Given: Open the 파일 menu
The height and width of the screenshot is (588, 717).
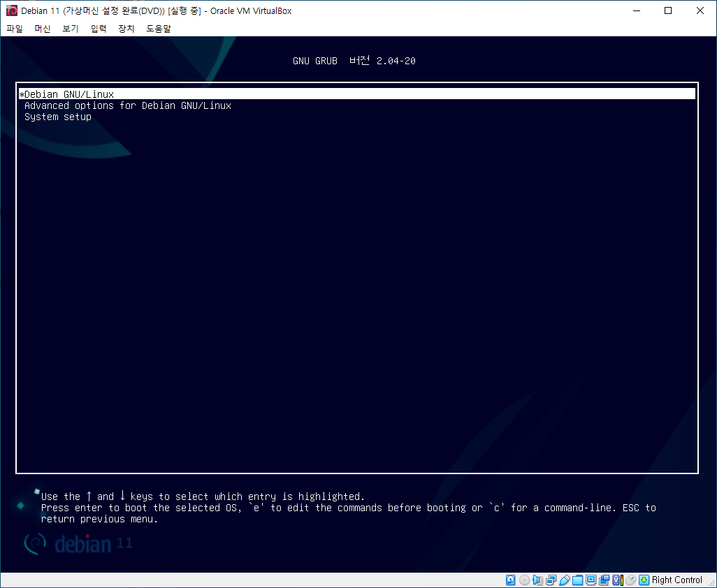Looking at the screenshot, I should point(15,29).
